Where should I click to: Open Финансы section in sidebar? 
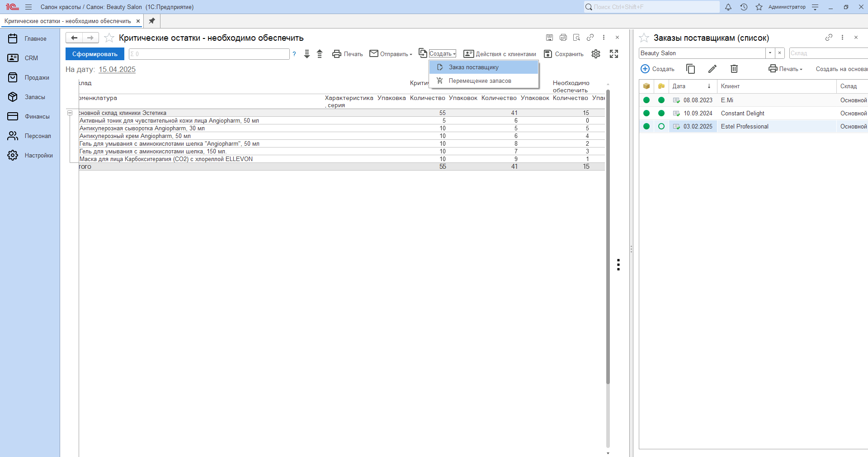tap(30, 116)
